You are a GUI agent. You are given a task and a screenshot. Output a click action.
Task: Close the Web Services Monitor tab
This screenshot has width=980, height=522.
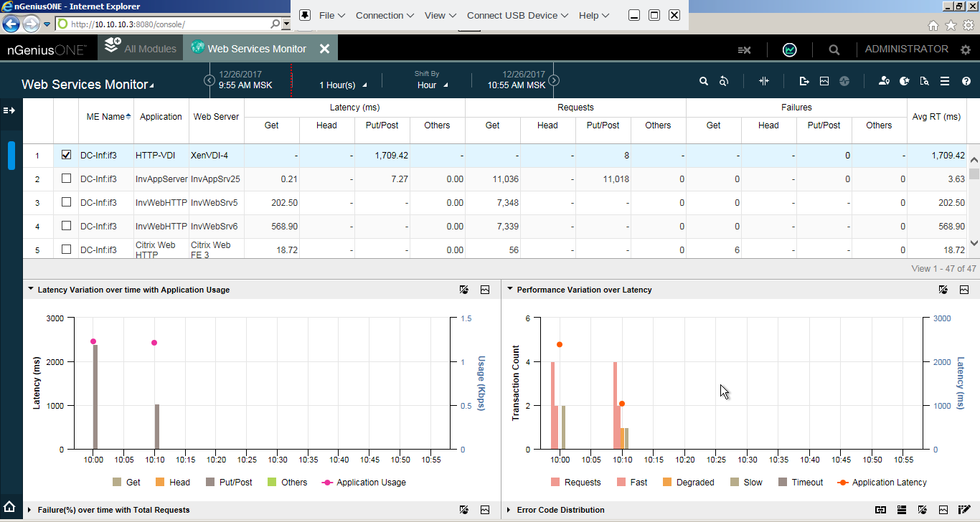[x=324, y=49]
